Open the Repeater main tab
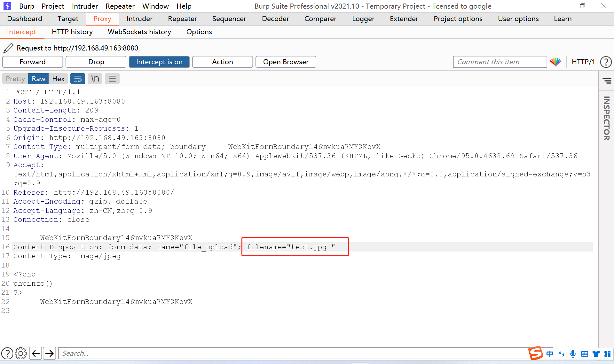614x364 pixels. 182,19
